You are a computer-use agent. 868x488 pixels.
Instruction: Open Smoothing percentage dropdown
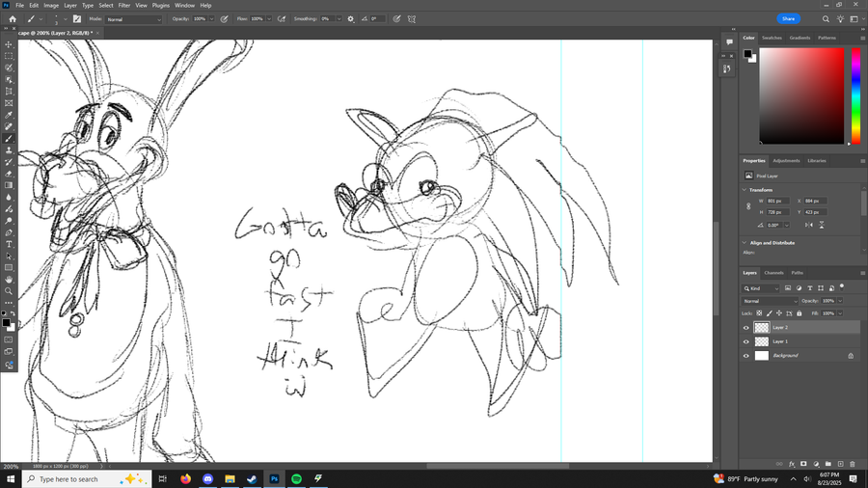click(339, 19)
